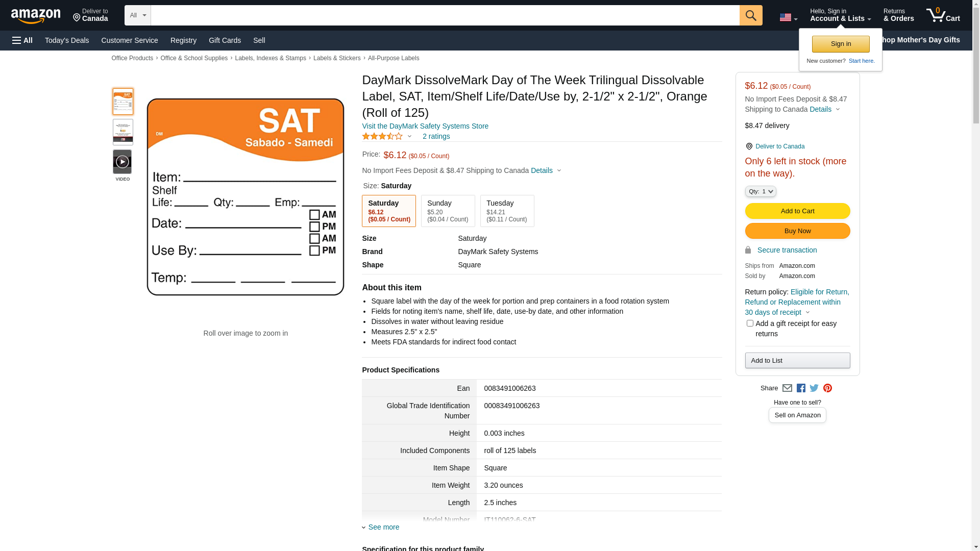This screenshot has width=980, height=551.
Task: Share product on Facebook icon
Action: (x=801, y=388)
